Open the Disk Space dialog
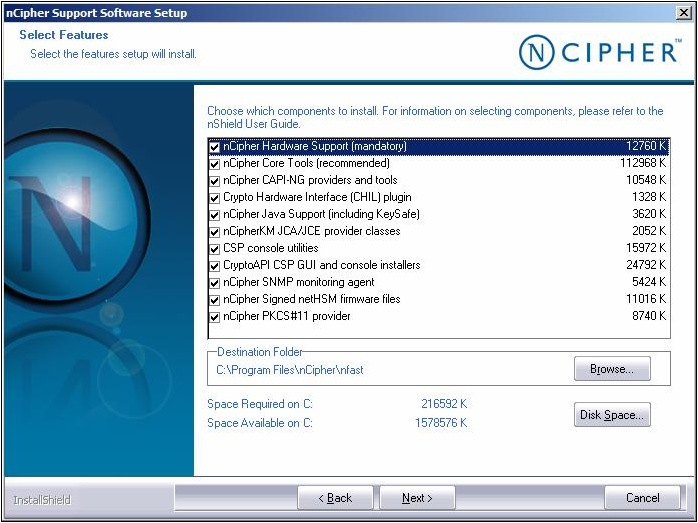This screenshot has height=523, width=698. (x=612, y=415)
